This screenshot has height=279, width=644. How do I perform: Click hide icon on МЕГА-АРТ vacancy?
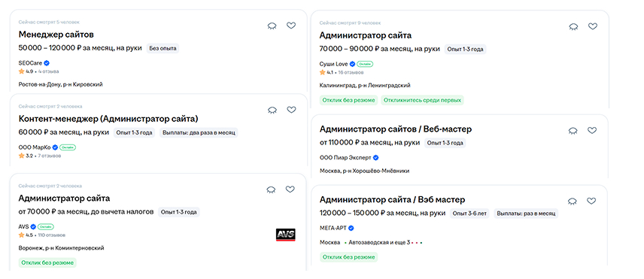pos(572,202)
